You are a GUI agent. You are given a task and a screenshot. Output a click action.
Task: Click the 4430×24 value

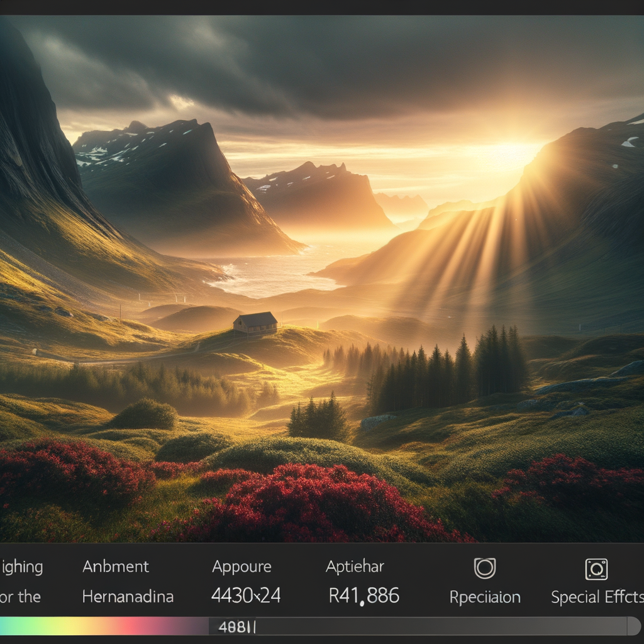click(246, 595)
